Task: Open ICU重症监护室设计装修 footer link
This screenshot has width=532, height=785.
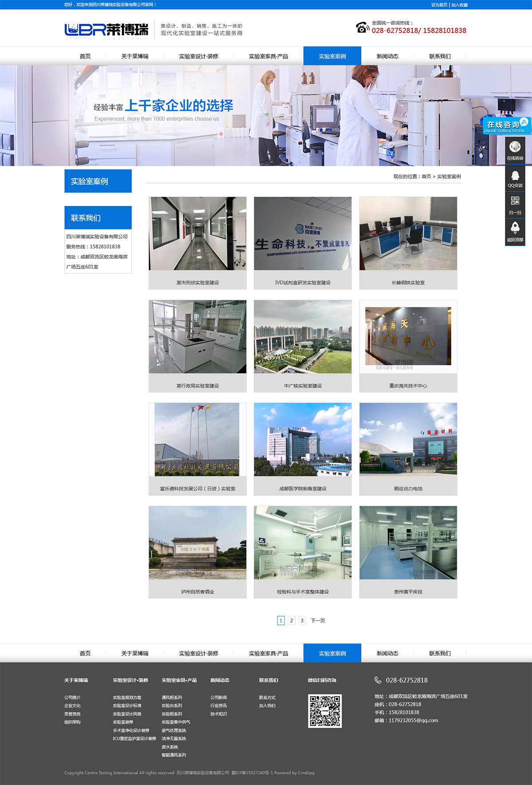Action: pos(134,738)
